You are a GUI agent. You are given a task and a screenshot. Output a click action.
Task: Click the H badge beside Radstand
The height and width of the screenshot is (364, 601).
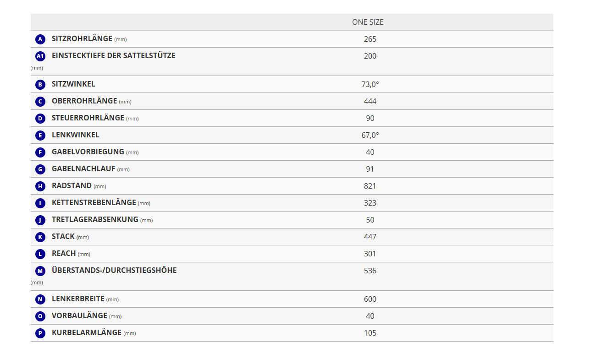click(x=40, y=186)
